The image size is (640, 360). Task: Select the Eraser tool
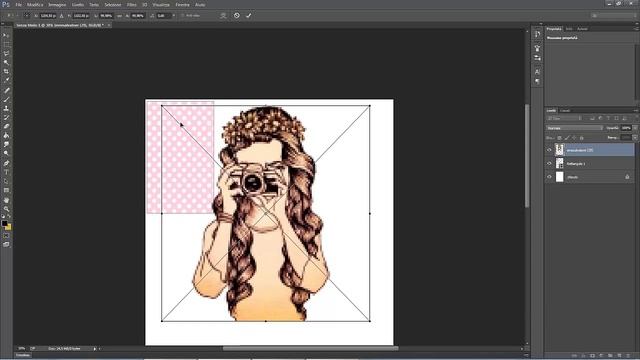6,126
